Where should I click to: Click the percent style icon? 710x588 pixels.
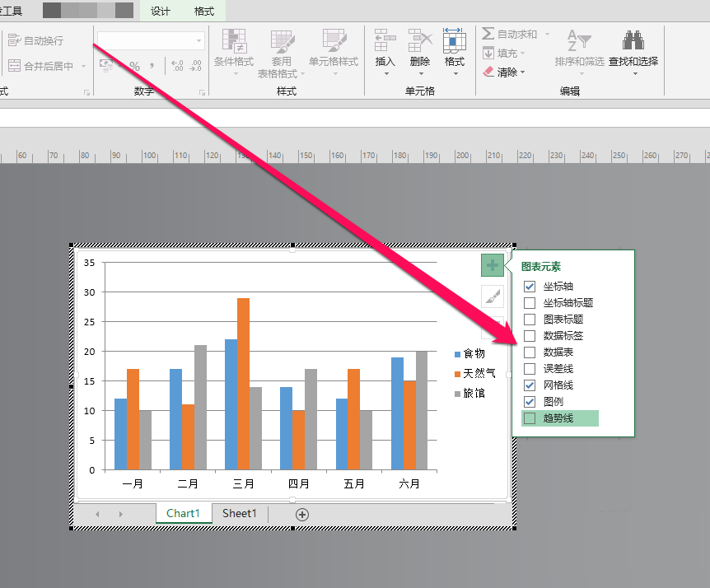click(x=134, y=66)
